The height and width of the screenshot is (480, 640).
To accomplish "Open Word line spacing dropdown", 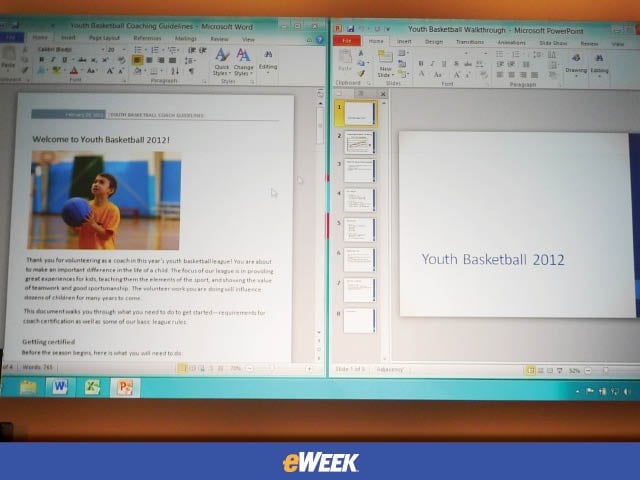I will tap(189, 61).
